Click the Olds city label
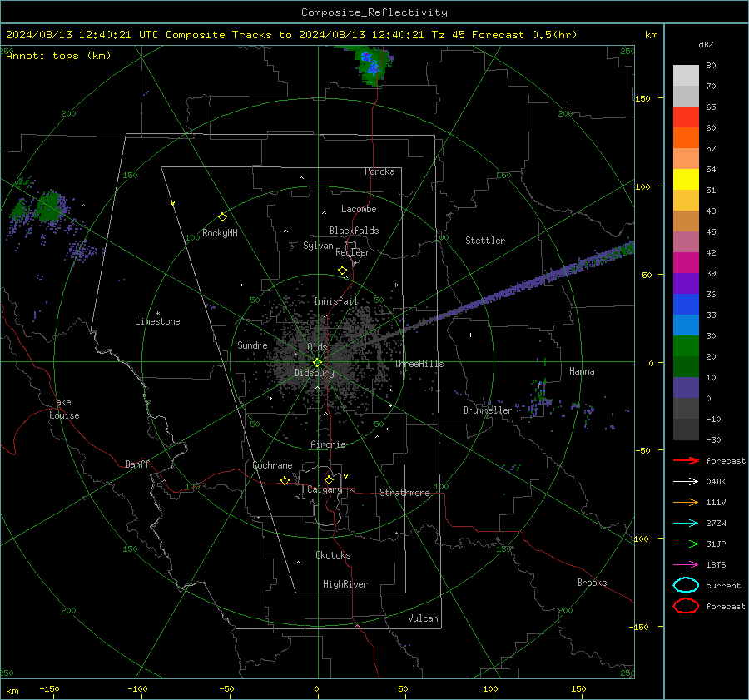 coord(317,347)
